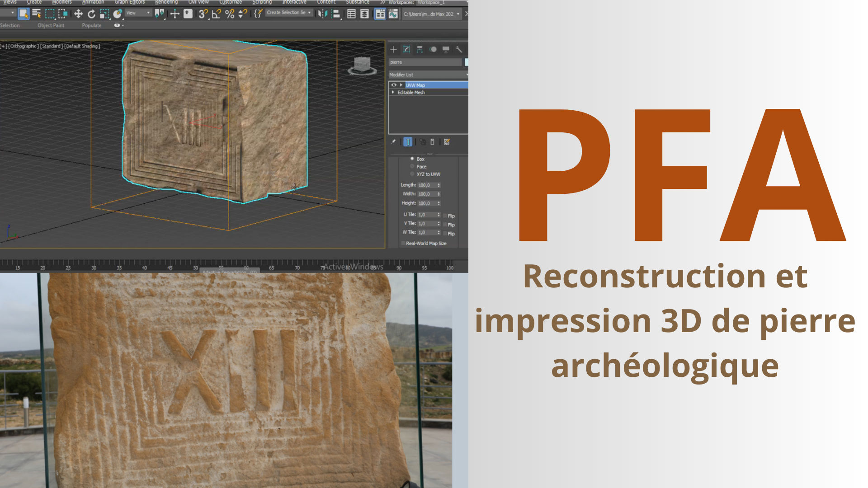Open Select by Name list

point(37,14)
